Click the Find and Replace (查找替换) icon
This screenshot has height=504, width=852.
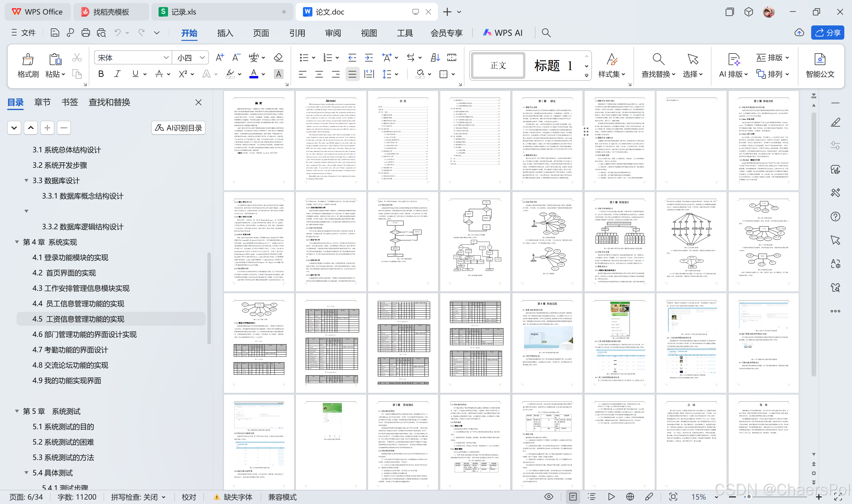(x=658, y=59)
